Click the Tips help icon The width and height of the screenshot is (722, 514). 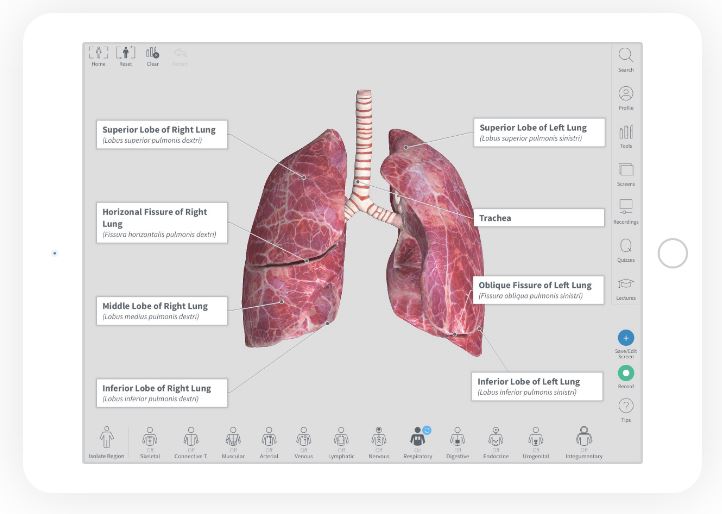(x=625, y=406)
